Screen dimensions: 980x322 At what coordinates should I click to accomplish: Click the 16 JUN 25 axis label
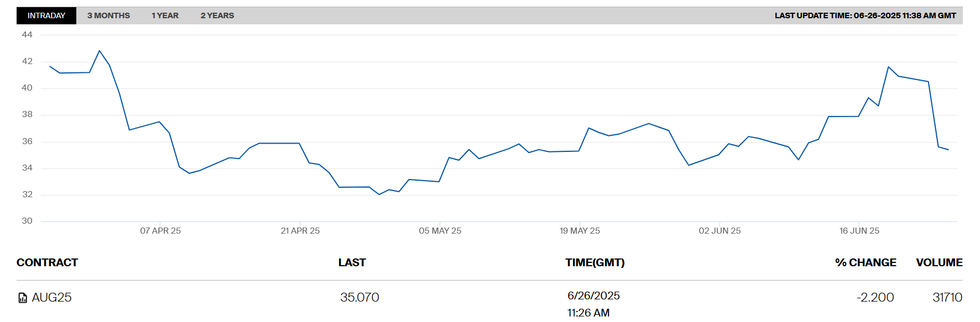click(x=859, y=231)
